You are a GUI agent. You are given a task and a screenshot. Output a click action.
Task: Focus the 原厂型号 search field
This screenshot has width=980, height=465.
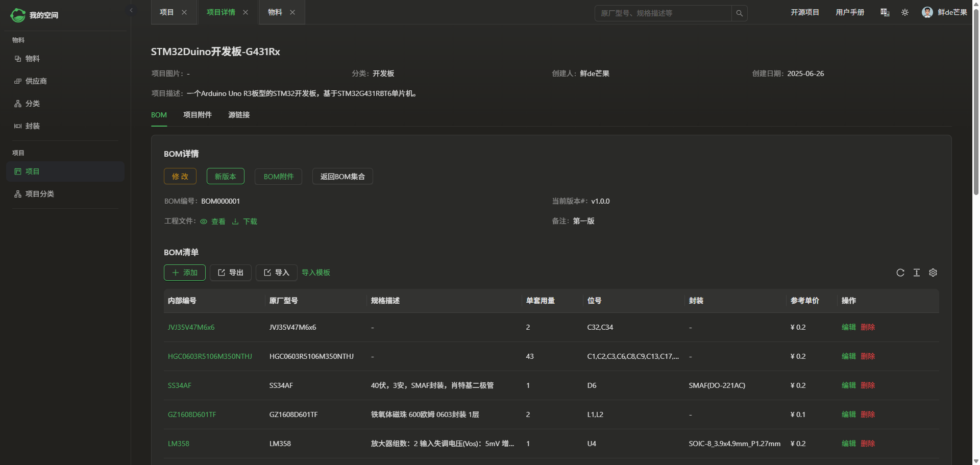pos(663,13)
